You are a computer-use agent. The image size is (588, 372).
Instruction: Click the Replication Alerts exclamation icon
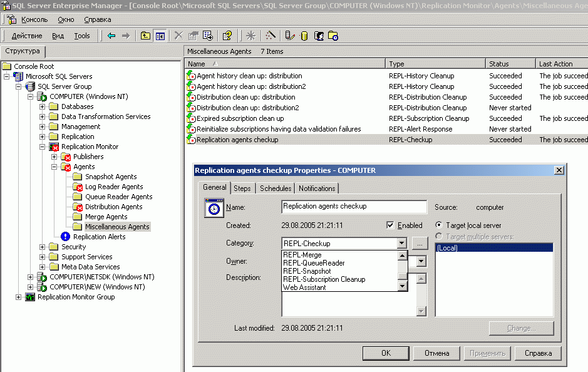(65, 236)
